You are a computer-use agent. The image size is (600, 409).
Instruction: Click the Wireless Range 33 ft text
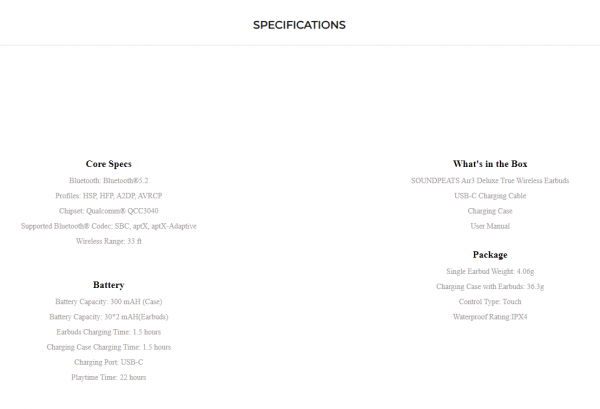coord(109,241)
